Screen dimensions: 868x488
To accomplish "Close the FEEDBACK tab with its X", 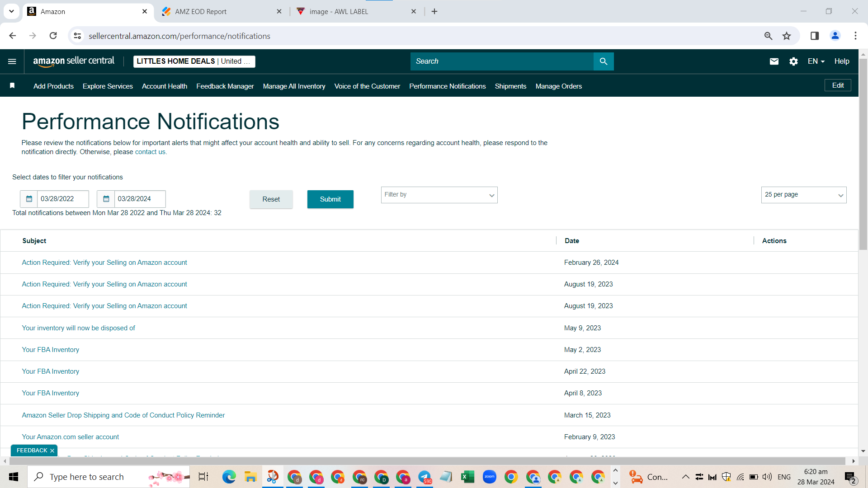I will (52, 451).
